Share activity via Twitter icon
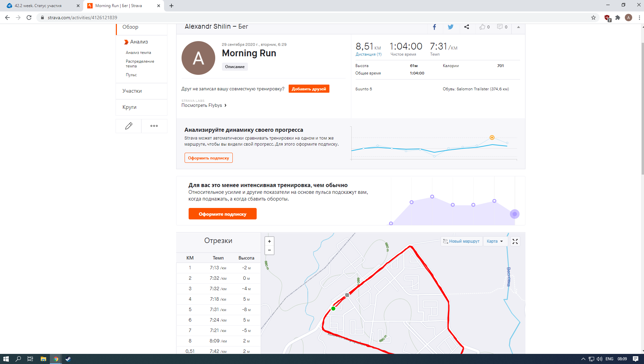644x364 pixels. coord(450,27)
